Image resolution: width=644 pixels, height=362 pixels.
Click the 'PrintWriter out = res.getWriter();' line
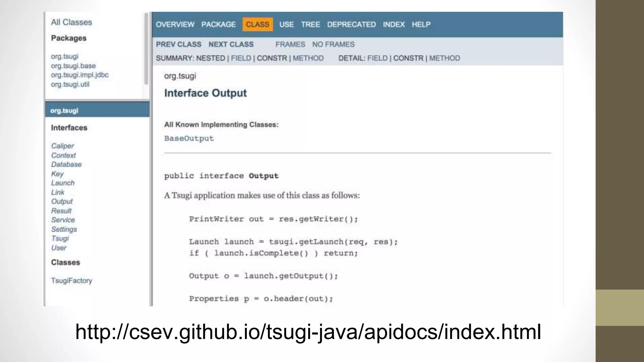pyautogui.click(x=273, y=219)
